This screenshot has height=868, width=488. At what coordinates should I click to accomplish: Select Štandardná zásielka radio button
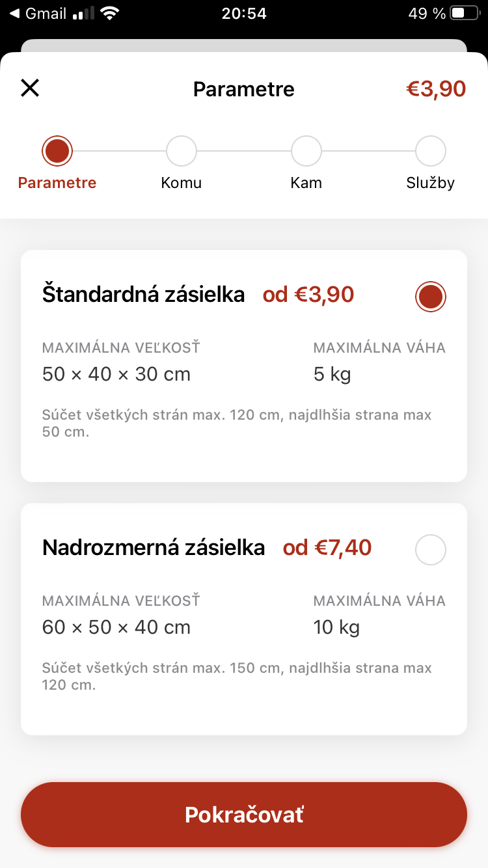pos(431,297)
